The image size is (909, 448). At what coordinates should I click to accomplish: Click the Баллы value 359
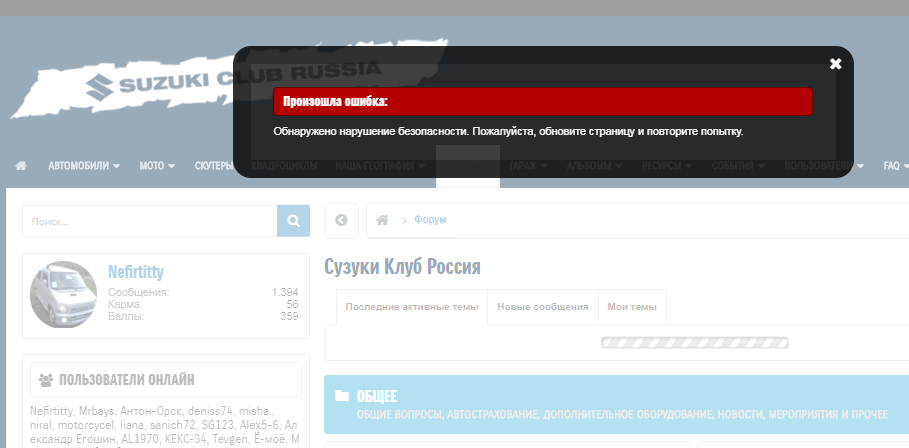289,316
